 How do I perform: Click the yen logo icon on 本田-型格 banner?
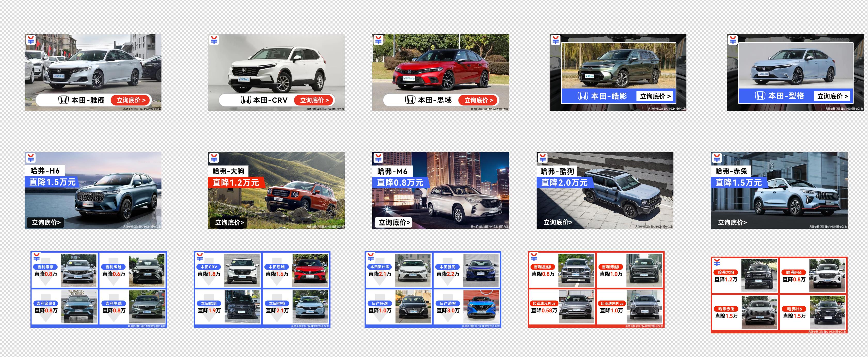[x=733, y=40]
